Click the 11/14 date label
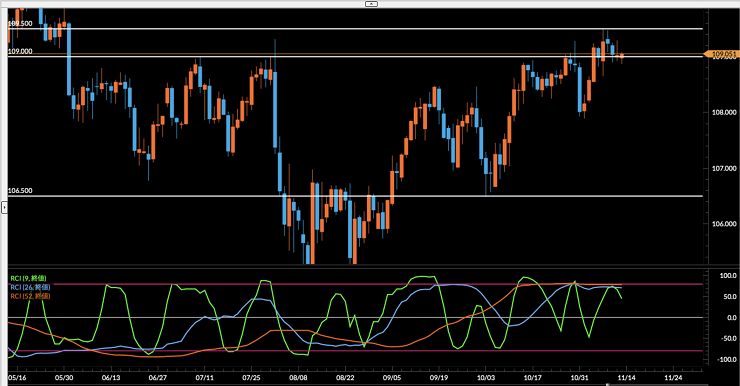This screenshot has height=386, width=740. click(x=626, y=378)
